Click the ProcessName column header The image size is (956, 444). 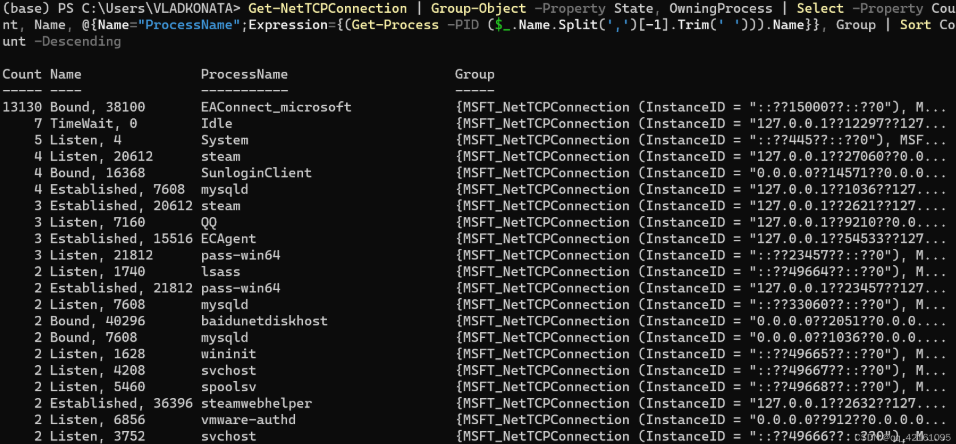(x=244, y=74)
